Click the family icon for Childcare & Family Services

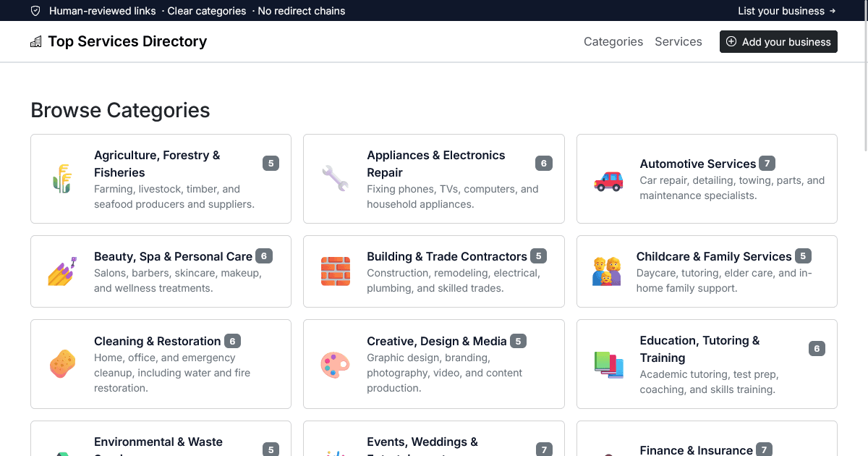point(608,271)
